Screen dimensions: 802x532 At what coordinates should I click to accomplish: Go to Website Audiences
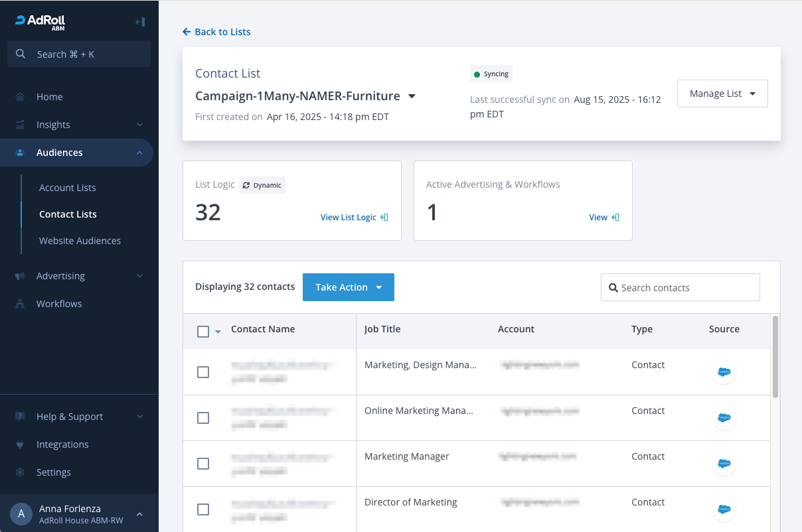click(80, 241)
